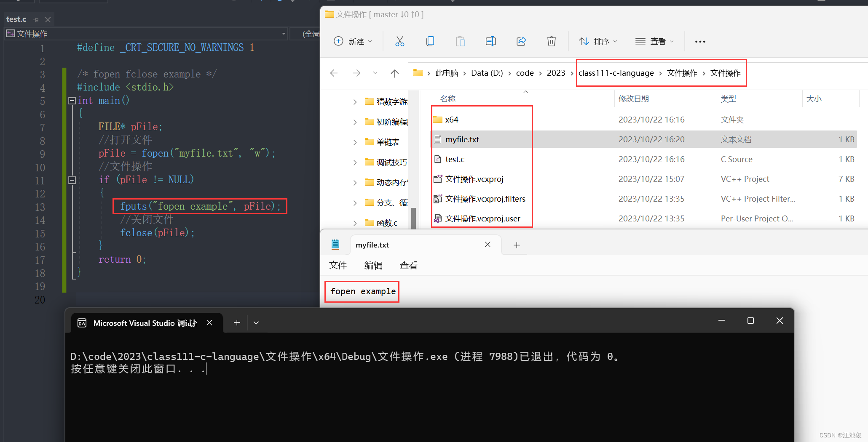Select myfile.txt in file list
868x442 pixels.
coord(462,139)
